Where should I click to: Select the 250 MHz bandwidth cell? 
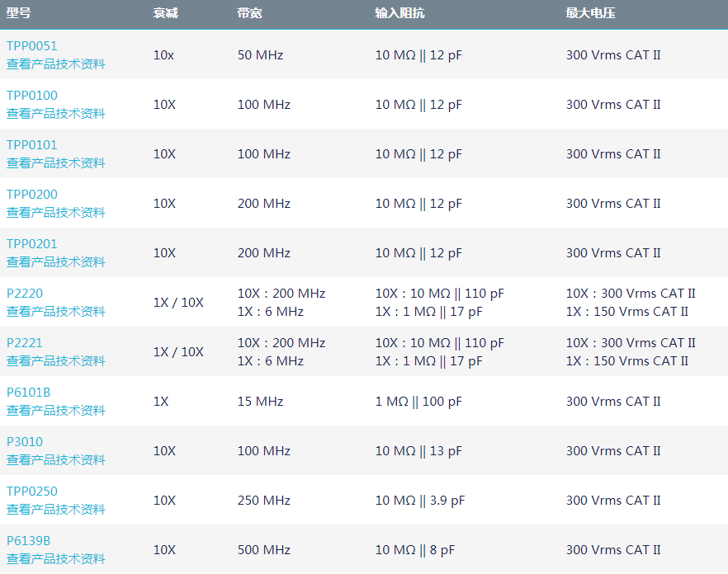264,501
